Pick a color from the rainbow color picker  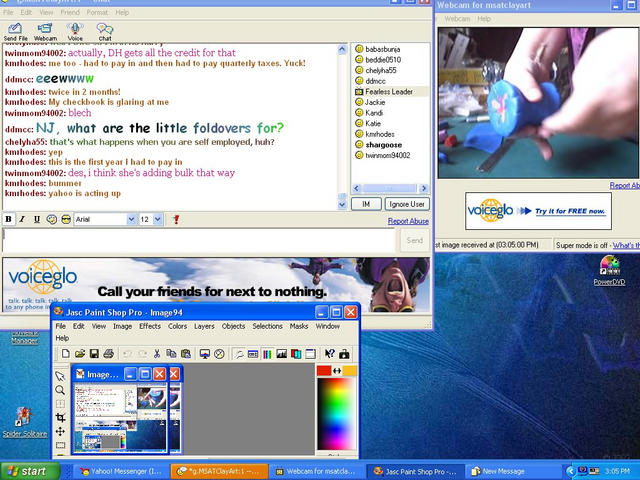pyautogui.click(x=337, y=413)
